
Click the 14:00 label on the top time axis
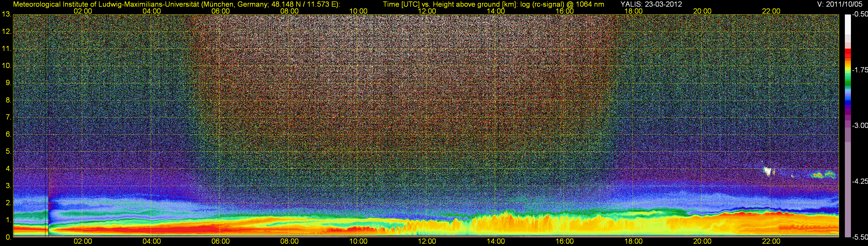(496, 11)
